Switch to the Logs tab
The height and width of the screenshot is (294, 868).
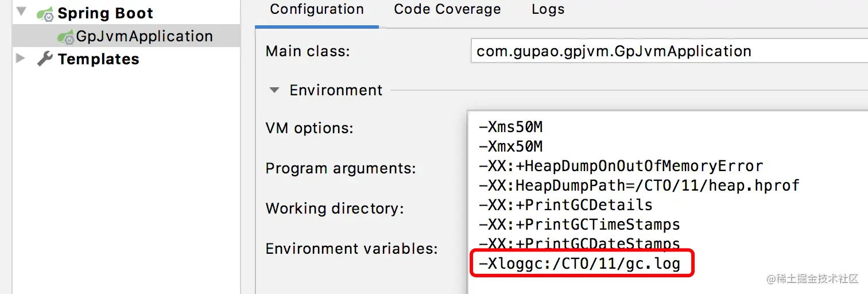point(548,10)
